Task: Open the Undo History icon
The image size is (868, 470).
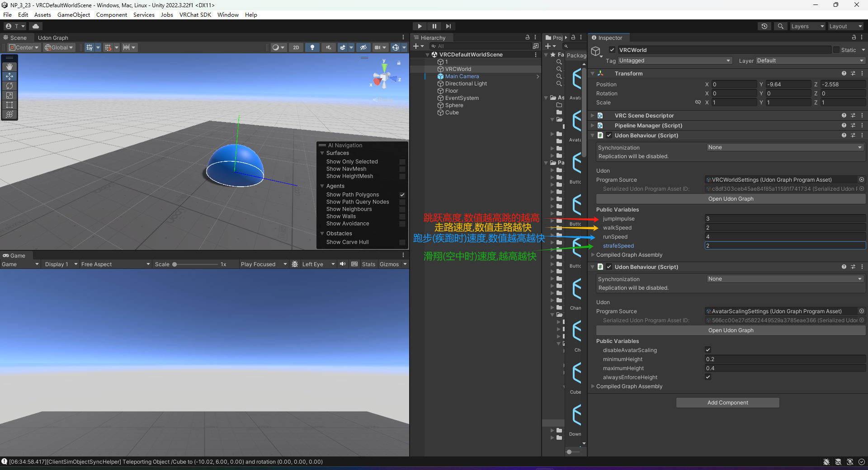Action: (764, 26)
